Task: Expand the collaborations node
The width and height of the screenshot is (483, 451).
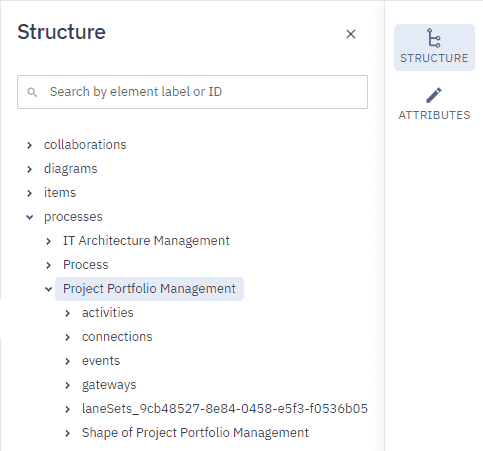Action: pos(30,145)
